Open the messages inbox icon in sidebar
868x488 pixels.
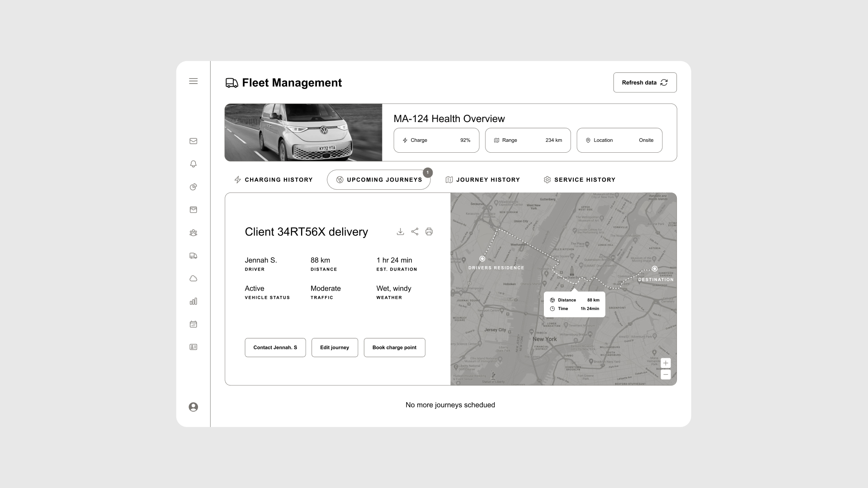(x=193, y=141)
